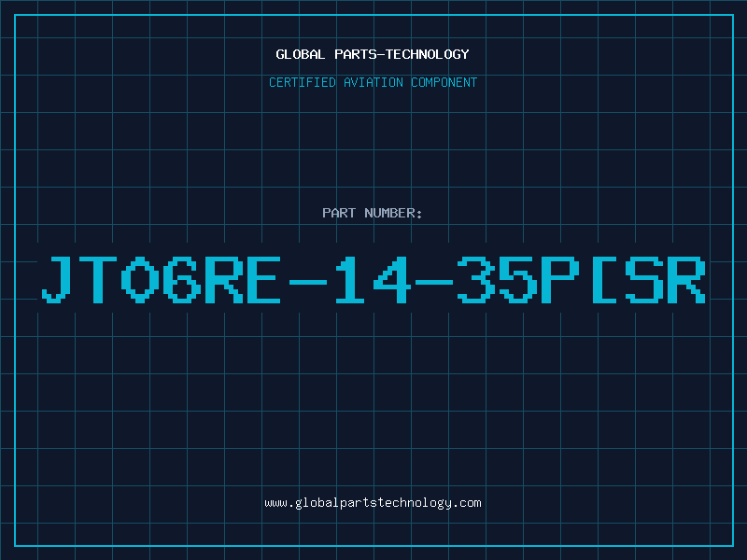Click the second dash after 14

coord(433,282)
